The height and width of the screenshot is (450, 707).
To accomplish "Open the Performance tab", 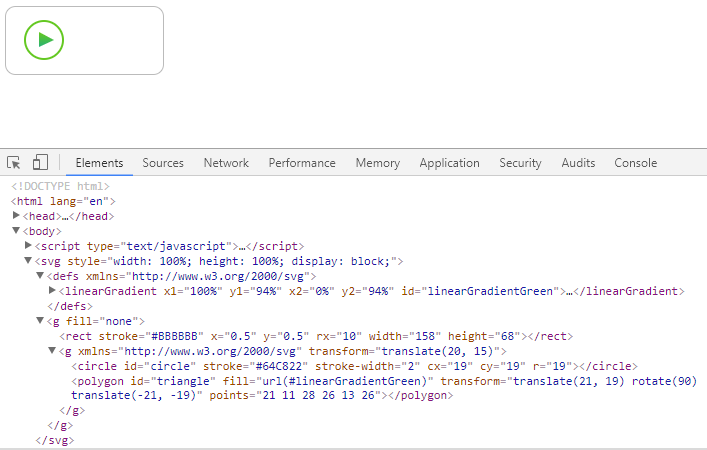I will pyautogui.click(x=302, y=163).
